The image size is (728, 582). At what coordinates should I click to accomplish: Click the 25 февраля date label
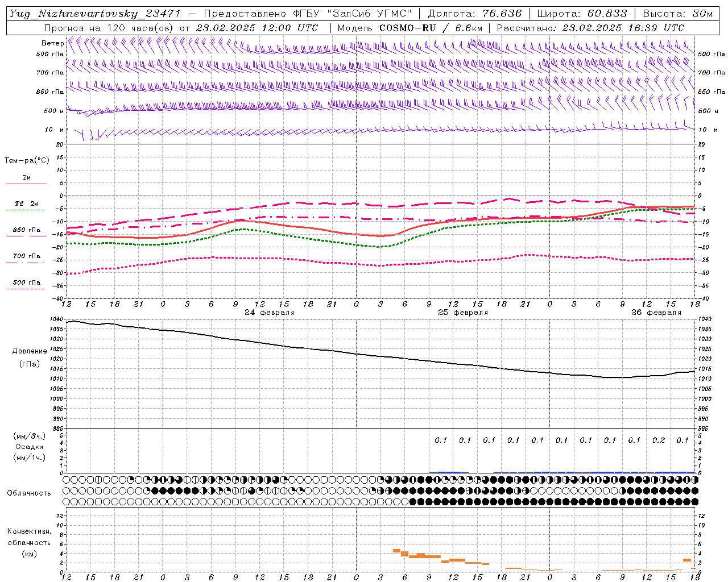(463, 313)
